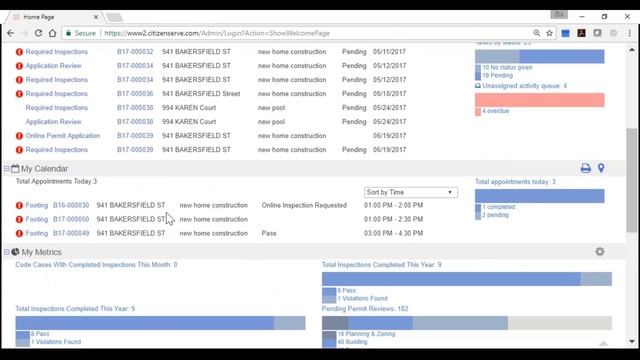Open permit B17-000050 in calendar

[71, 219]
